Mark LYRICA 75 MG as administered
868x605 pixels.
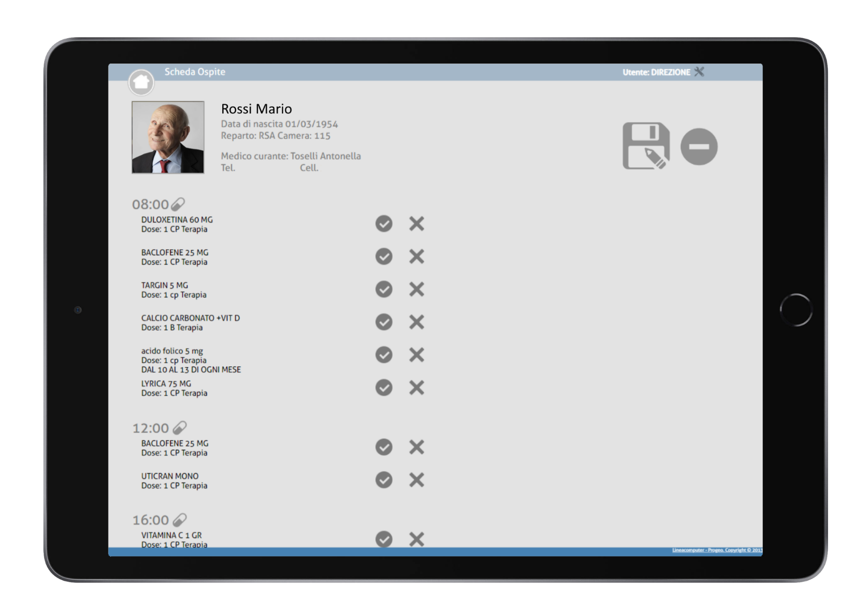[x=384, y=387]
